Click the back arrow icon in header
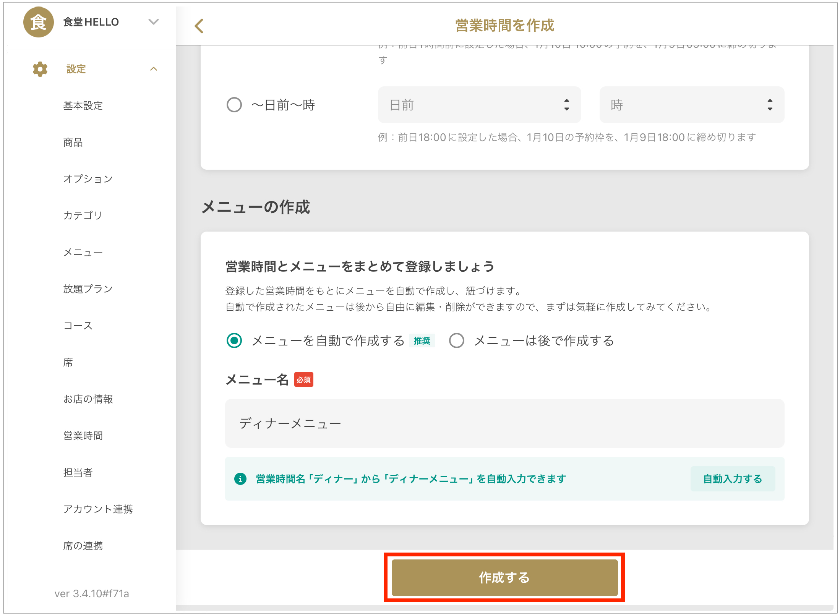Screen dimensions: 840x616 (199, 26)
